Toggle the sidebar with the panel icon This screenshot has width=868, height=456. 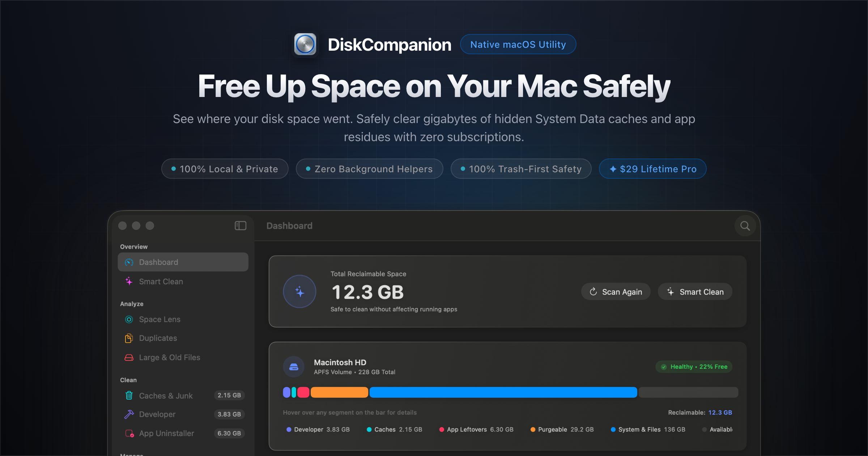point(241,226)
